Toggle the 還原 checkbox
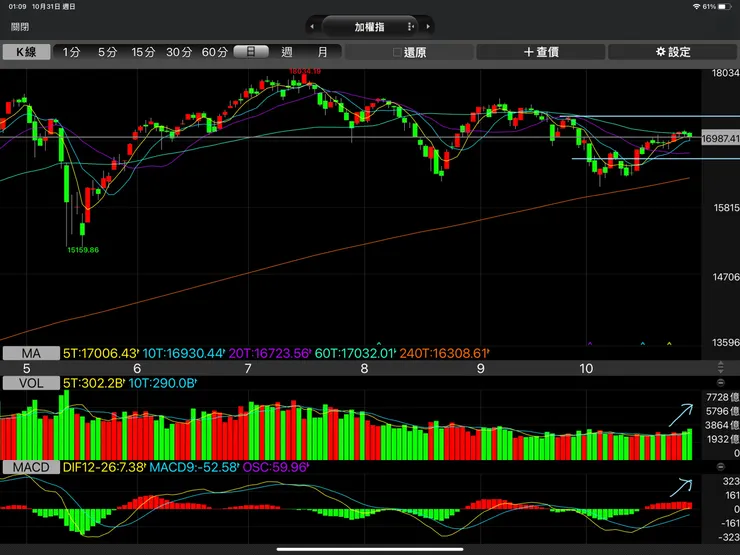This screenshot has width=740, height=555. click(x=397, y=52)
